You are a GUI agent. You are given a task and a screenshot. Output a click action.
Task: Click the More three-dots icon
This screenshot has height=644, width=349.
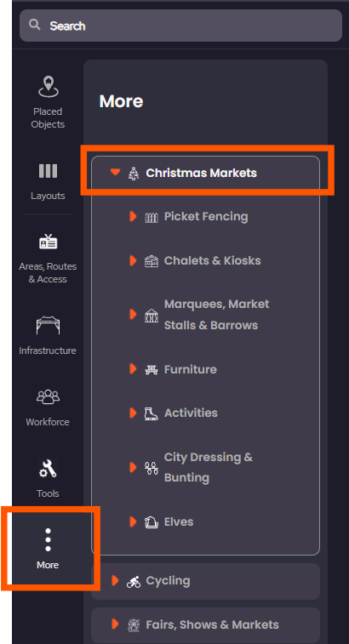[49, 540]
